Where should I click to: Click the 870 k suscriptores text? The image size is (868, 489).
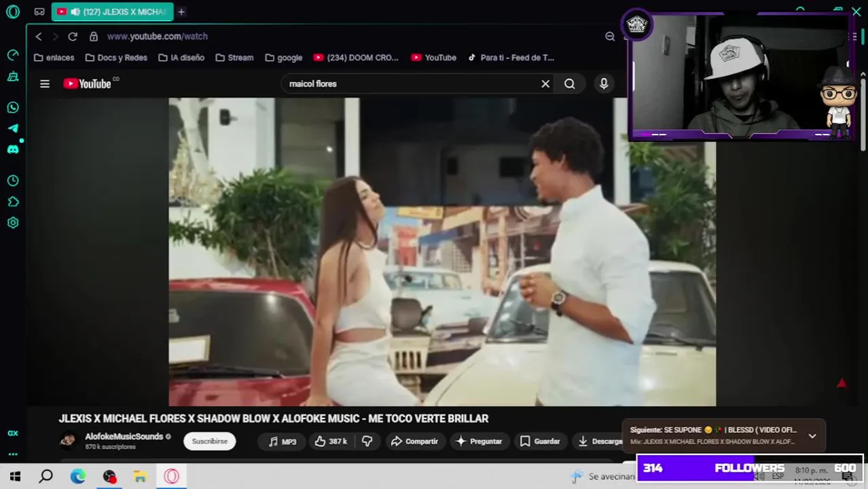pos(110,447)
